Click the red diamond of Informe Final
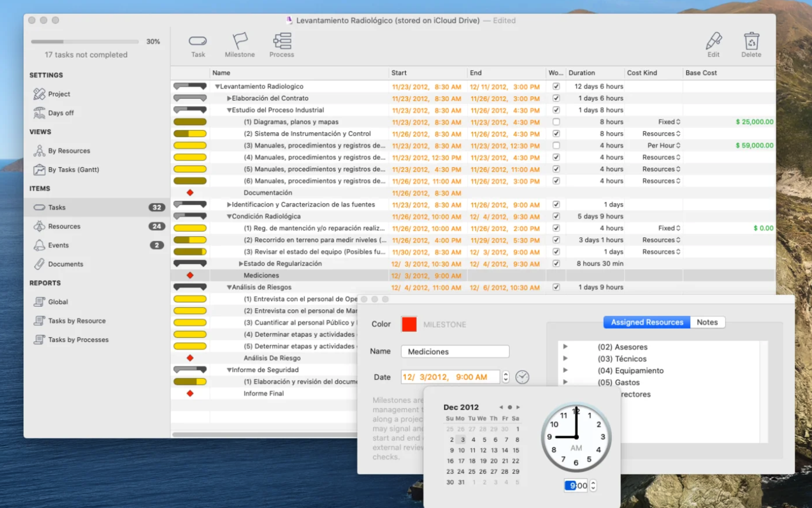Screen dimensions: 812x508 190,393
